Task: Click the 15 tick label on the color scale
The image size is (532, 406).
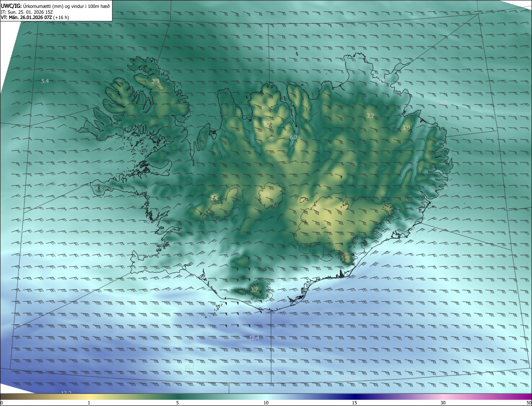Action: [x=355, y=403]
